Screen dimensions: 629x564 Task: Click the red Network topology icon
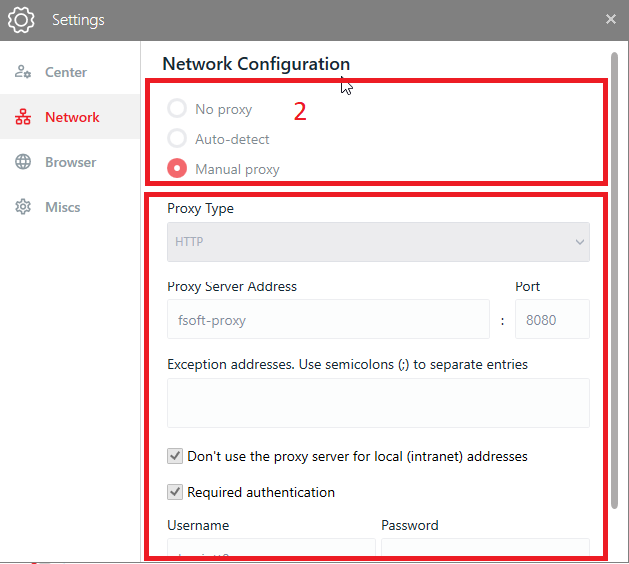[23, 117]
